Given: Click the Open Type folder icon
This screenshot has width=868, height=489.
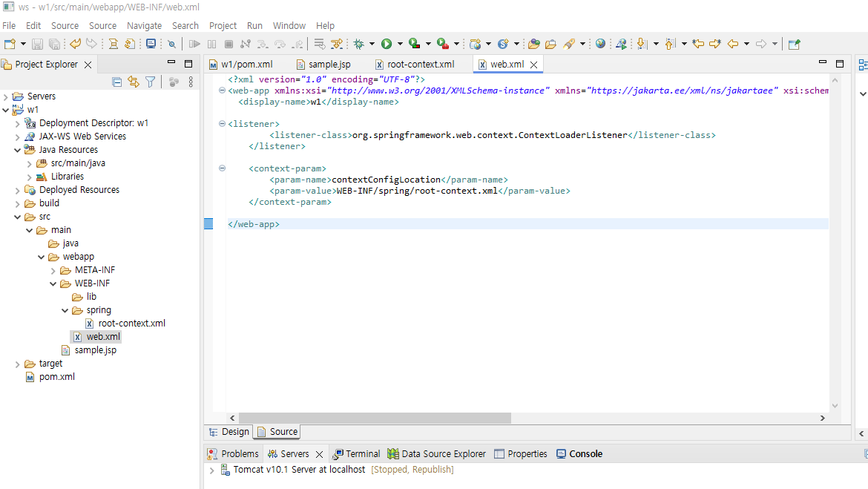Looking at the screenshot, I should point(534,45).
